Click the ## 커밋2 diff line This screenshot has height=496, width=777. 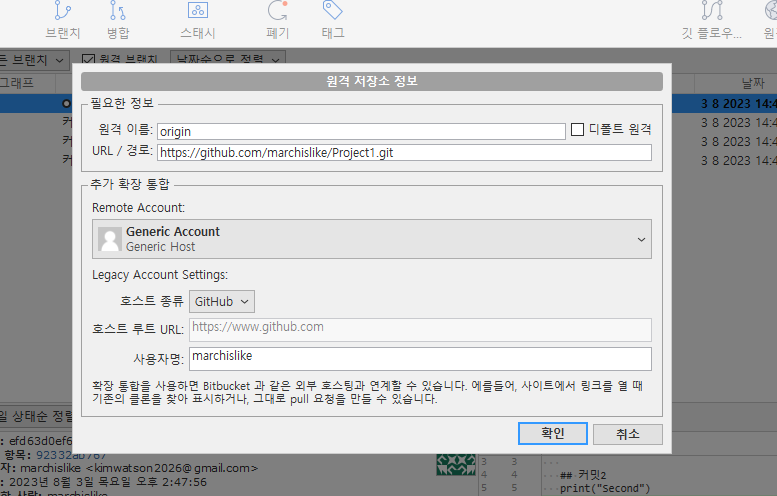click(583, 475)
